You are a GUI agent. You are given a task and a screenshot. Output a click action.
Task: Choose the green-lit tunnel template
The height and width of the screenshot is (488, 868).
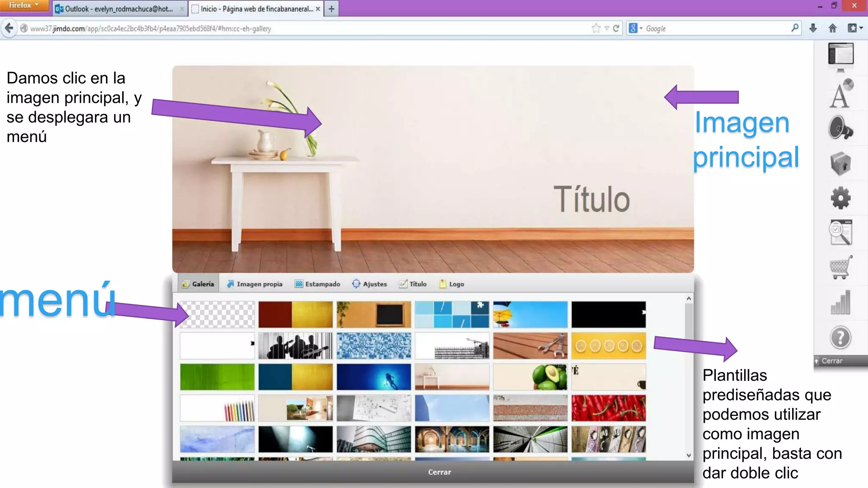pos(530,440)
